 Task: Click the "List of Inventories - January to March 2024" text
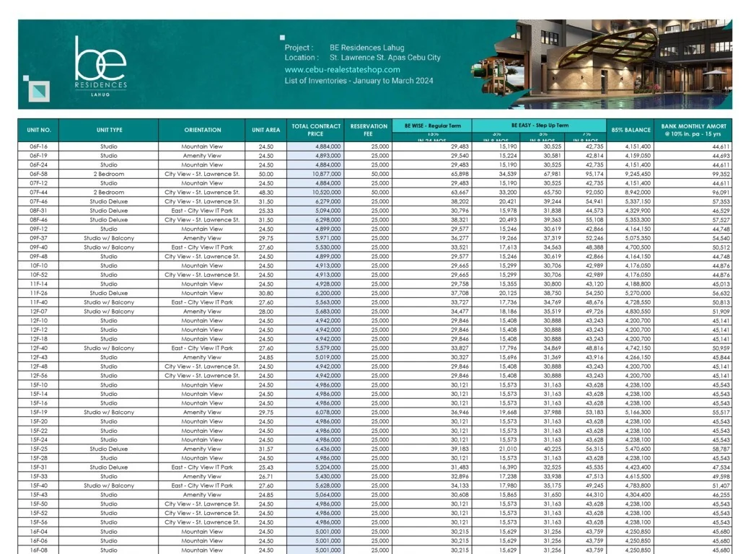(359, 81)
